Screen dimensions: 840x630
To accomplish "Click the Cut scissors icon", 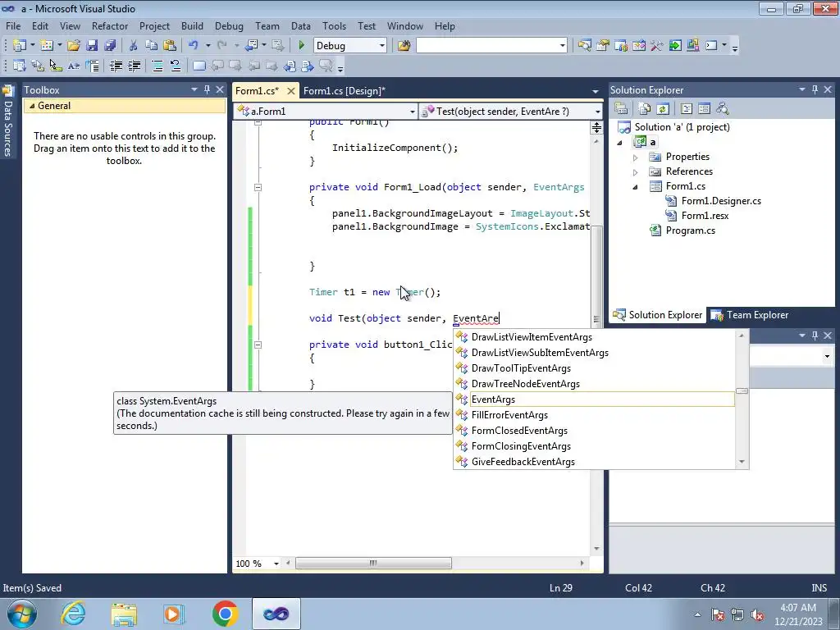I will [x=134, y=46].
